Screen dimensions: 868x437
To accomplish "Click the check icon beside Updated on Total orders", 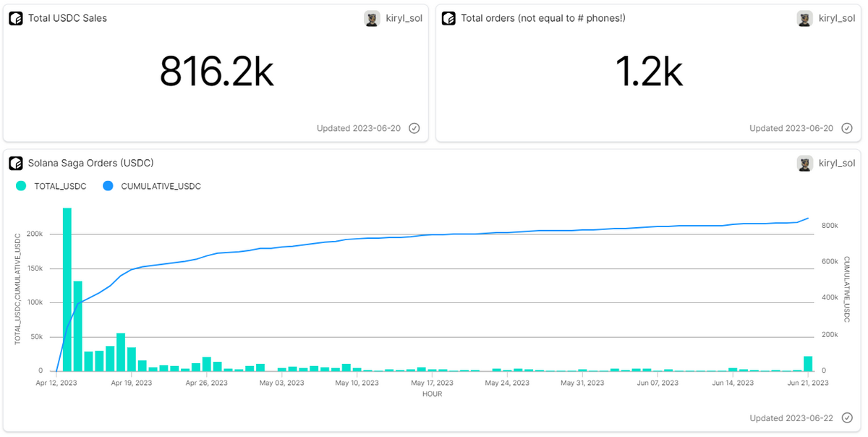I will coord(846,128).
